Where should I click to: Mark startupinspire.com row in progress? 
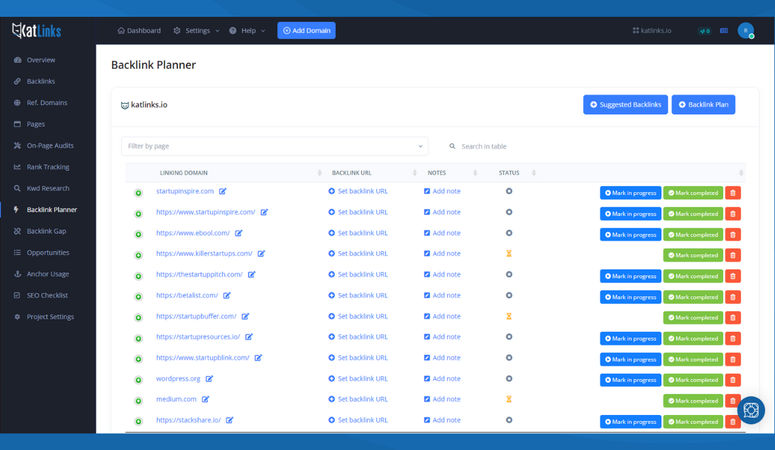[x=630, y=193]
